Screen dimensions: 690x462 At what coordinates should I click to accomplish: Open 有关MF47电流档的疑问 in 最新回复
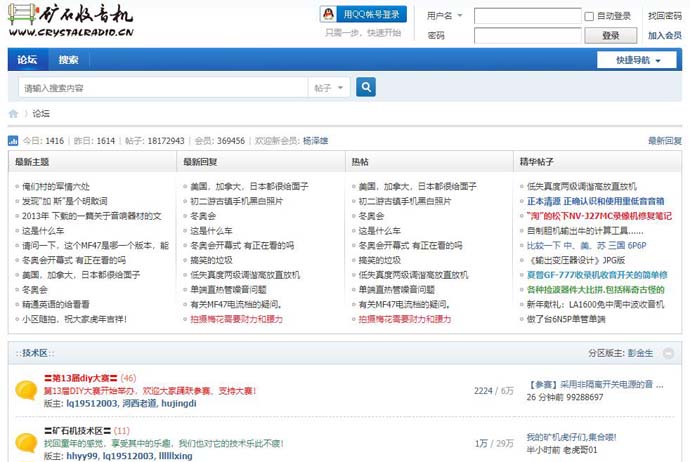[236, 304]
